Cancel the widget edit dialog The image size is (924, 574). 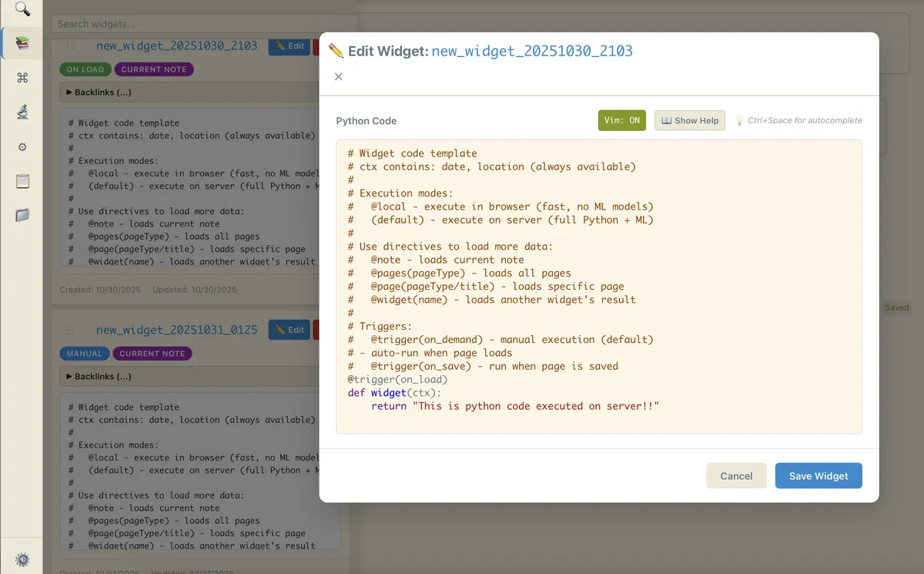736,475
